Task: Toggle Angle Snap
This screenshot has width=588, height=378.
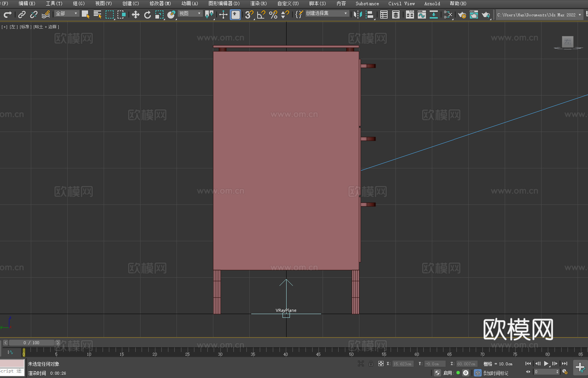Action: pyautogui.click(x=261, y=14)
